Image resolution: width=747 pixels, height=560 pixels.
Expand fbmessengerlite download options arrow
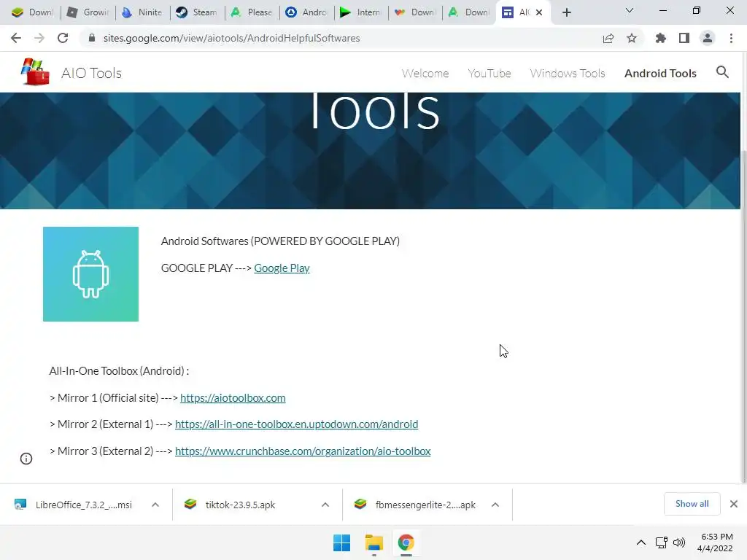tap(495, 505)
